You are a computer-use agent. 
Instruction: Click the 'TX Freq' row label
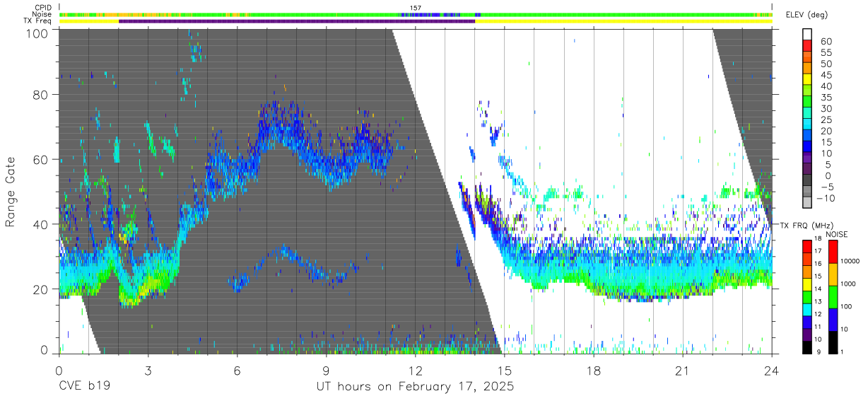click(38, 21)
